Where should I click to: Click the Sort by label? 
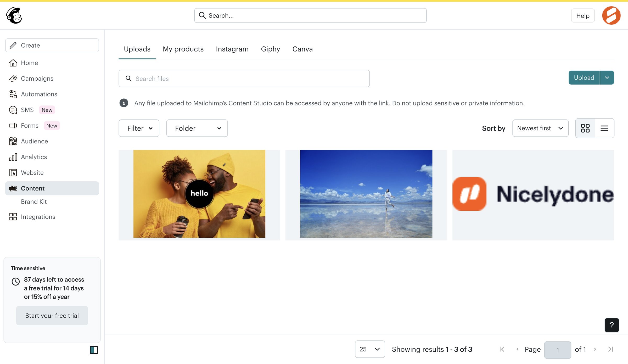(494, 128)
